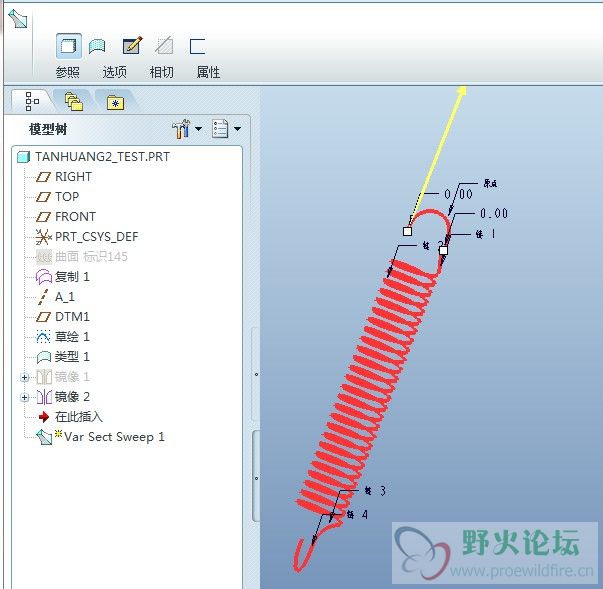Switch to the folder browser navigator tab
Image resolution: width=603 pixels, height=589 pixels.
[74, 102]
